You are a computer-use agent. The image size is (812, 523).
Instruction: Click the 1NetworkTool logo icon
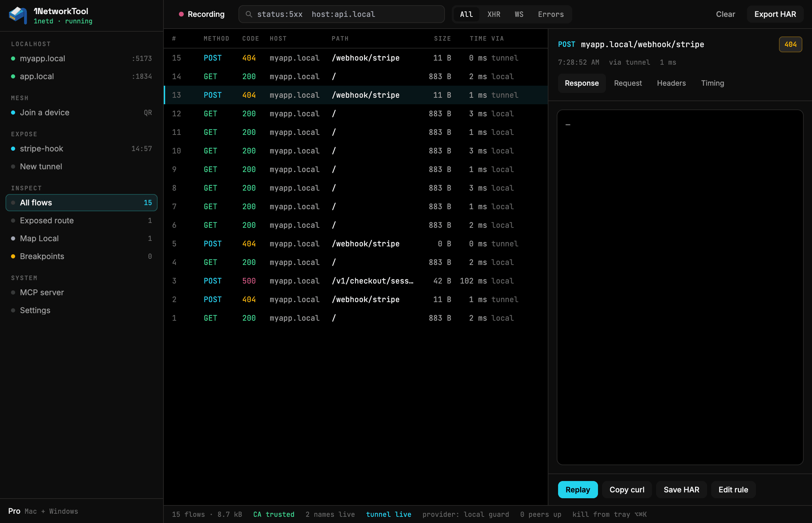click(x=18, y=15)
